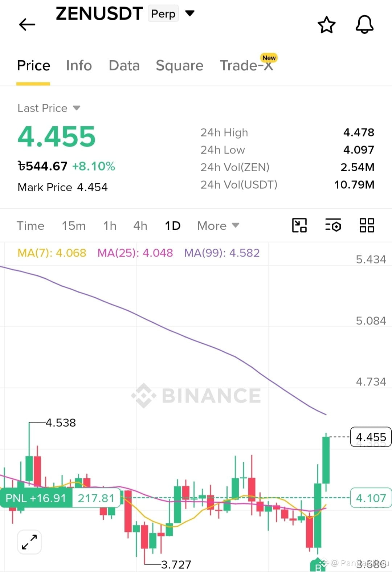Tap the 5.434 axis price label

[x=371, y=260]
